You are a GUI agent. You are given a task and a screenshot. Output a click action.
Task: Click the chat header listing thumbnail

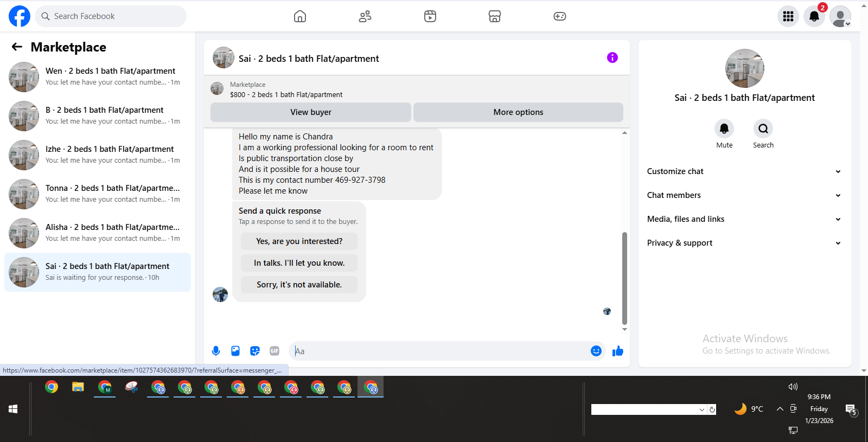click(x=217, y=89)
